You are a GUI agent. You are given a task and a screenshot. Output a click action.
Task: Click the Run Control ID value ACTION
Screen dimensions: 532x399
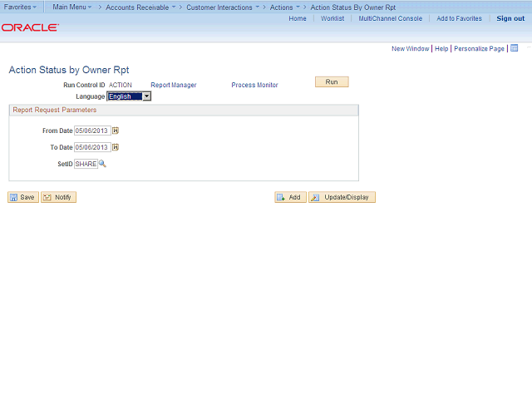point(120,85)
